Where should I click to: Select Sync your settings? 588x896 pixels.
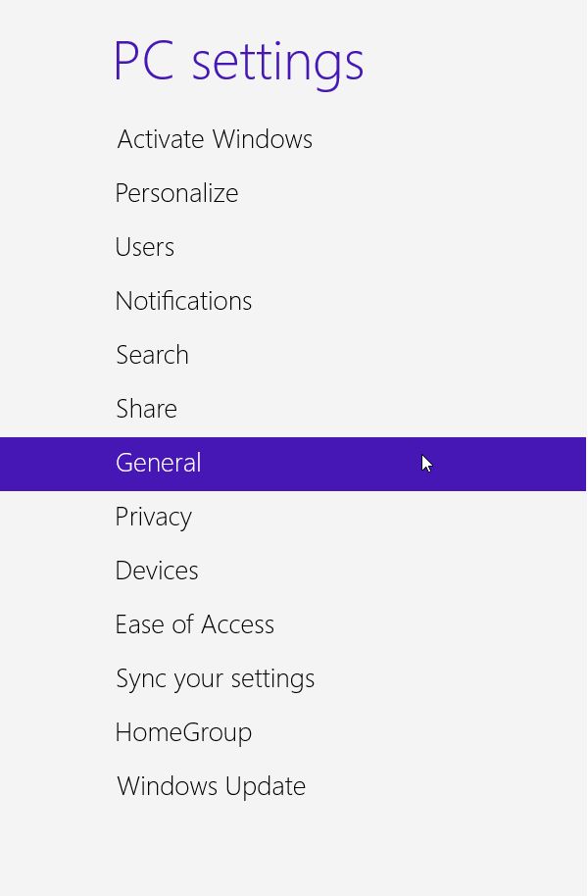point(215,679)
